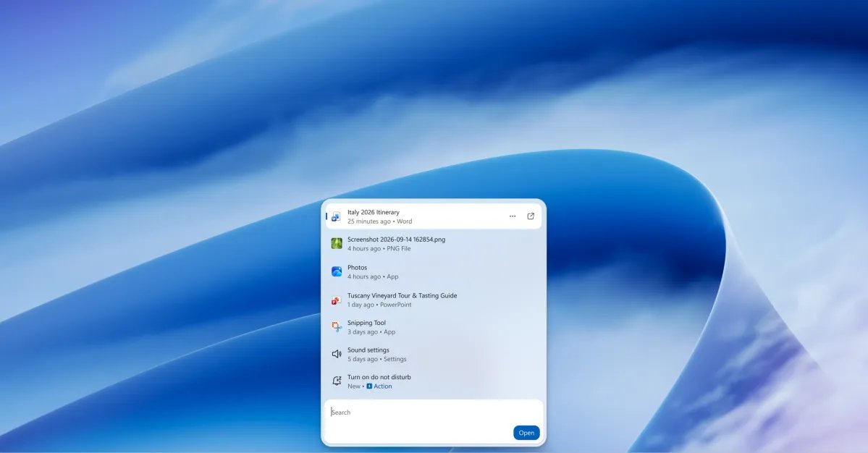Viewport: 868px width, 453px height.
Task: Select Tuscany Vineyard Tour & Tasting Guide result
Action: click(434, 300)
